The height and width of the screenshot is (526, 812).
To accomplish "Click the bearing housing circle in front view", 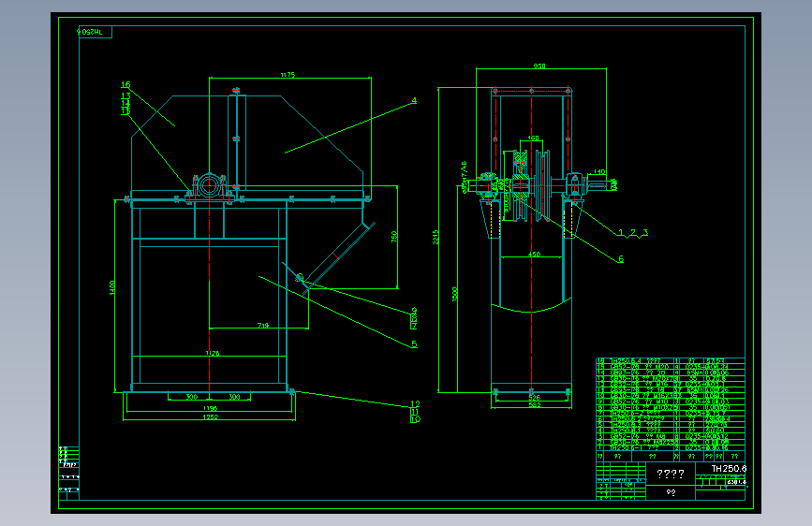I will click(209, 186).
